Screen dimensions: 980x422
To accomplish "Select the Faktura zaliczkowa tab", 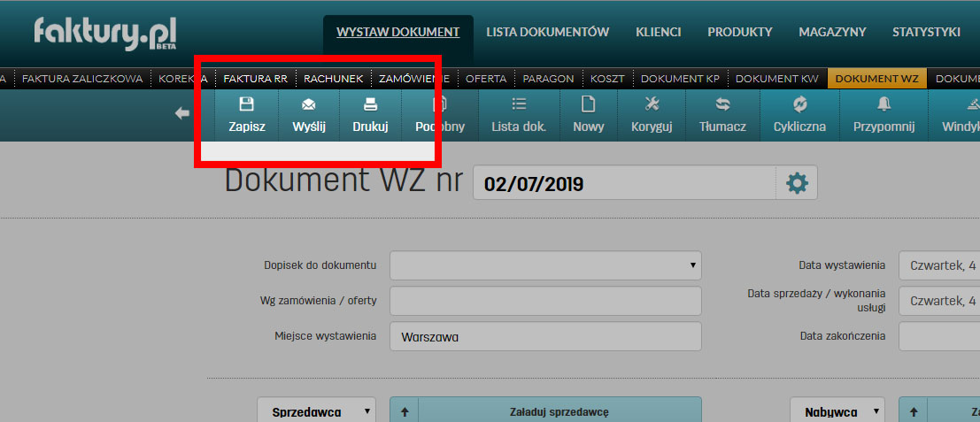I will [82, 79].
